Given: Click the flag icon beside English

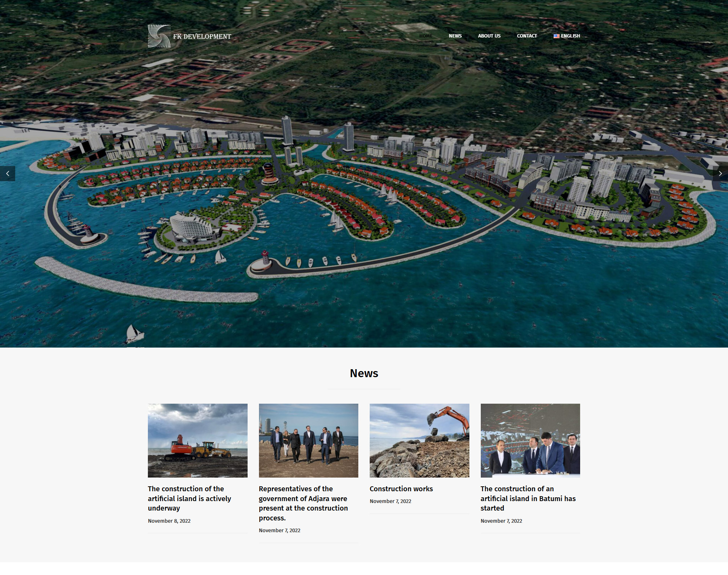Looking at the screenshot, I should click(556, 36).
